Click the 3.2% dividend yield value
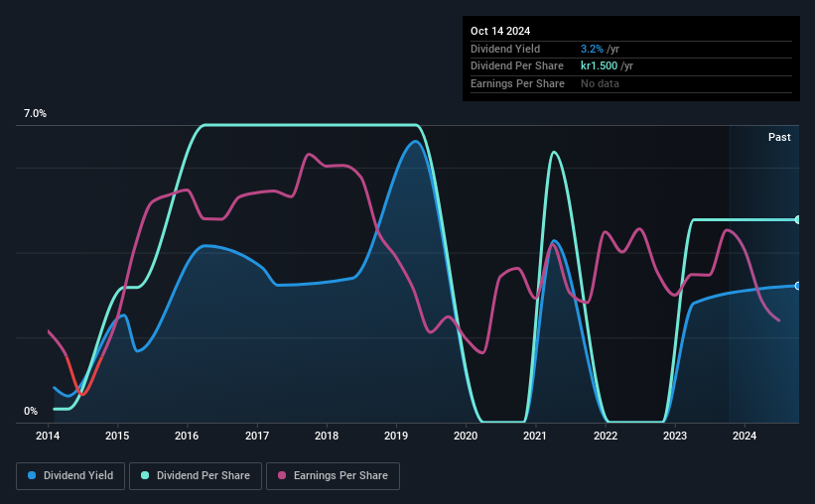 tap(592, 49)
